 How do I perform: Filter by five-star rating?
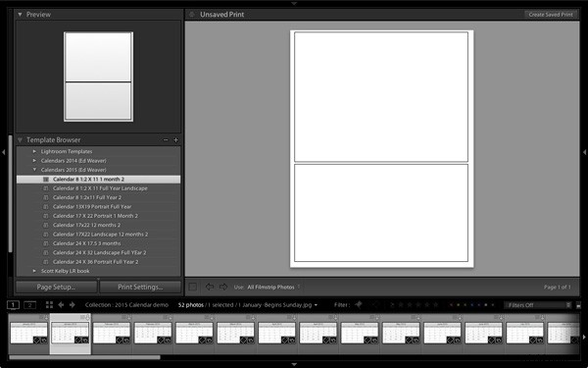point(435,305)
